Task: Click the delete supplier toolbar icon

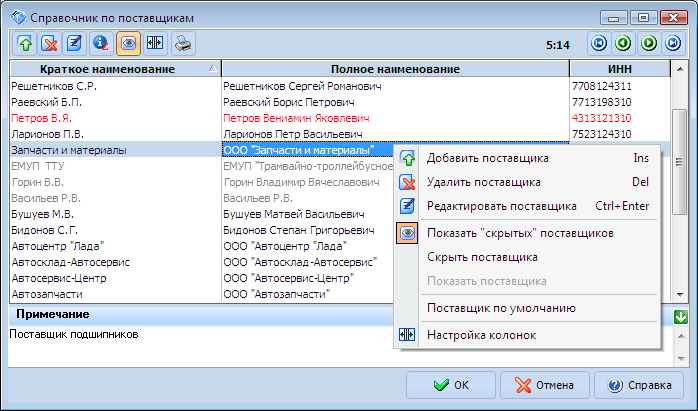Action: (49, 43)
